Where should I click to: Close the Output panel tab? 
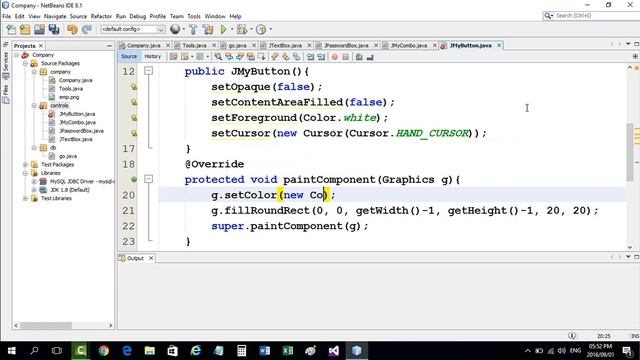coord(151,258)
